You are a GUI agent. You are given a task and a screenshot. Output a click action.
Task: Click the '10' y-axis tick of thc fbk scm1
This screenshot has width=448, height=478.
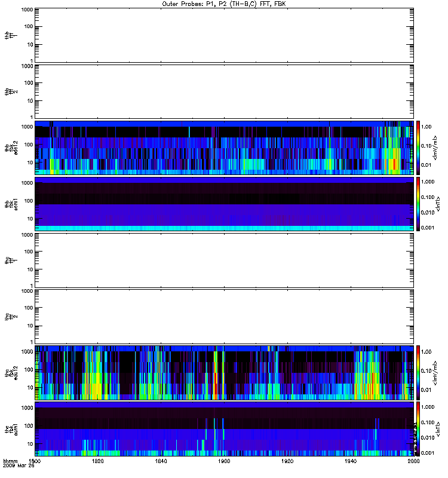point(30,444)
